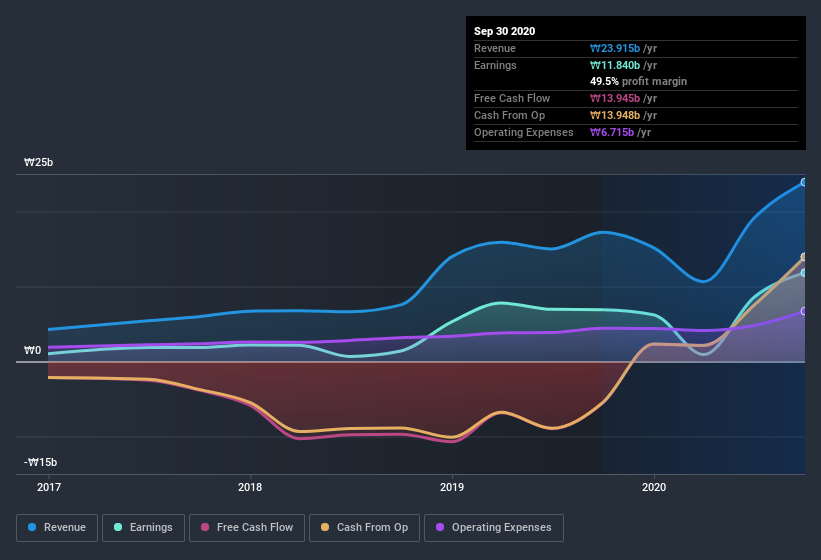Screen dimensions: 821x560
Task: Click the 49.5% profit margin text
Action: [638, 81]
